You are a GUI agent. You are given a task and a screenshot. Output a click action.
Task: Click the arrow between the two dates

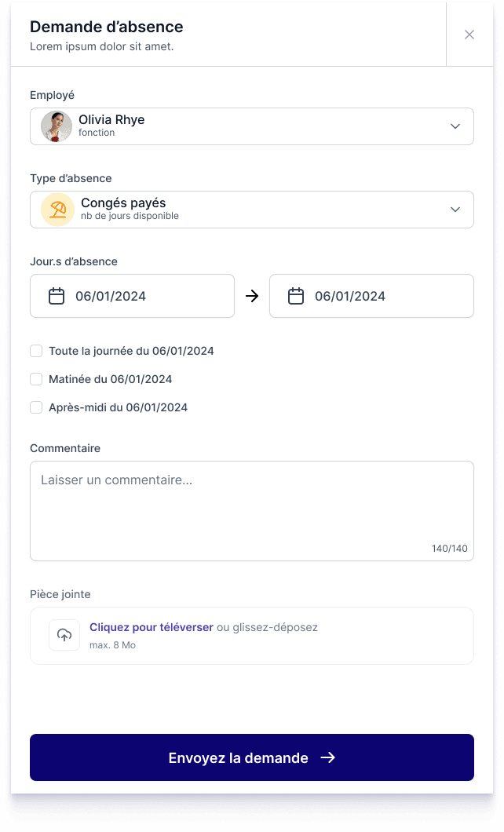[x=252, y=296]
